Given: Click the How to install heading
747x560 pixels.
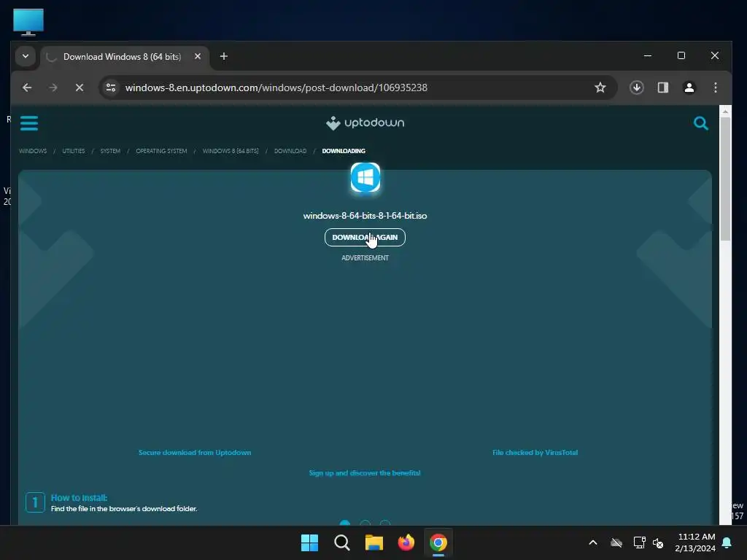Looking at the screenshot, I should 79,497.
